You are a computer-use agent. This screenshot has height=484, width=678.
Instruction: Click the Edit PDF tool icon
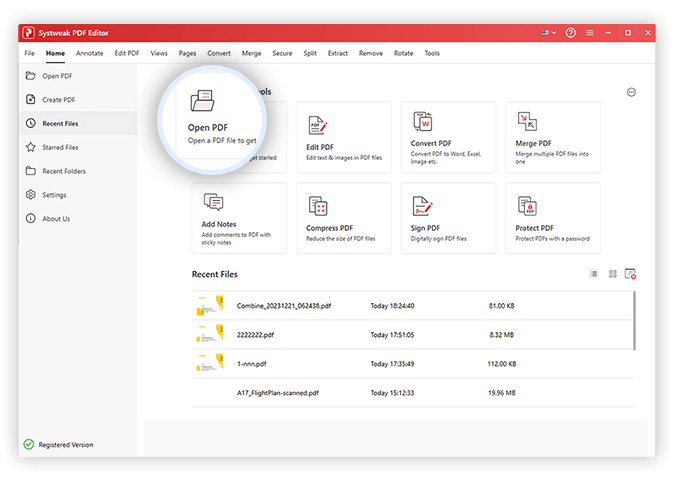(318, 125)
